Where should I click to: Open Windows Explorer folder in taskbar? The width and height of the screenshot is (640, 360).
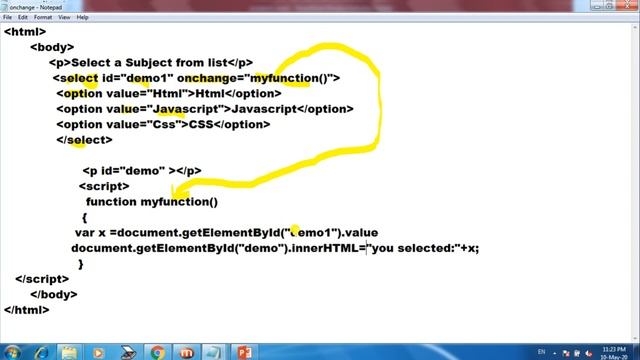pos(69,353)
